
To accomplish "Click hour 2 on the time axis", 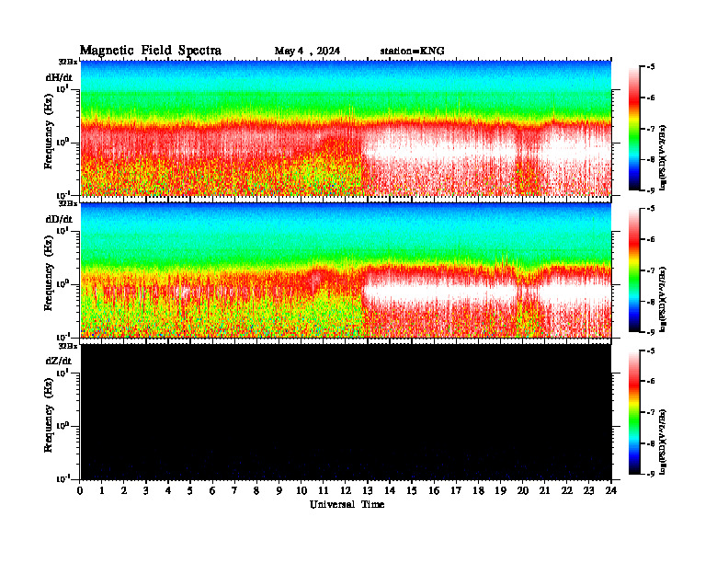I will 124,491.
